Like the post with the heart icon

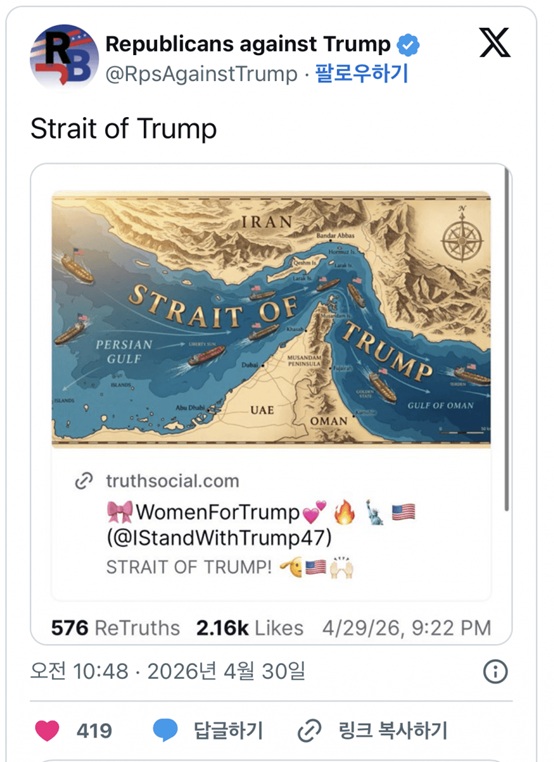click(47, 730)
